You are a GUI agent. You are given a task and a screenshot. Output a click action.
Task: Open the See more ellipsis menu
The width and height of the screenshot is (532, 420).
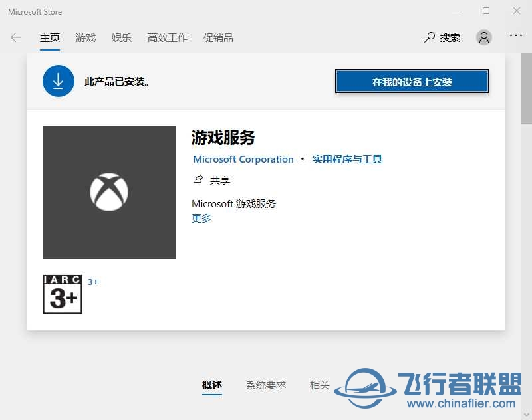[516, 37]
